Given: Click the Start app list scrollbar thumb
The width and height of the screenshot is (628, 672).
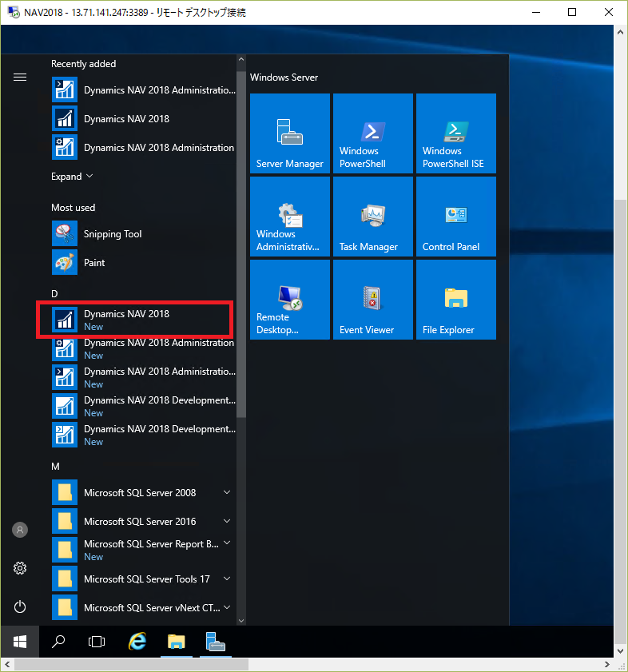Looking at the screenshot, I should pos(241,245).
